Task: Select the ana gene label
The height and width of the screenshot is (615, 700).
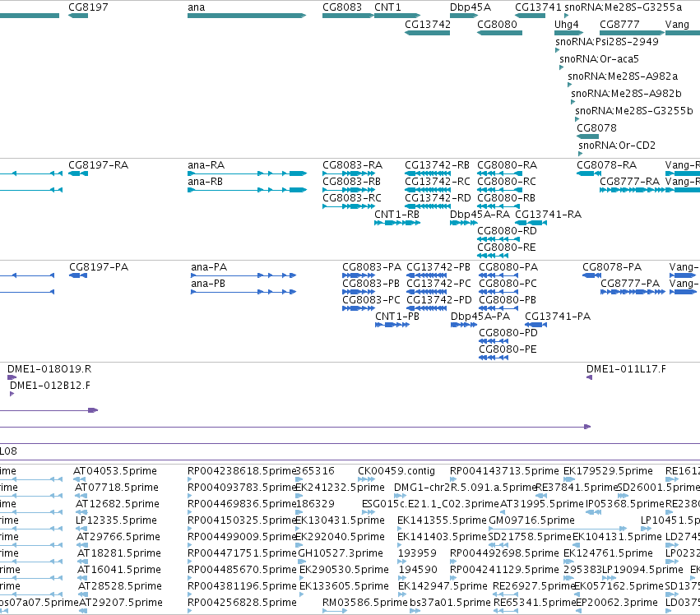Action: (196, 7)
